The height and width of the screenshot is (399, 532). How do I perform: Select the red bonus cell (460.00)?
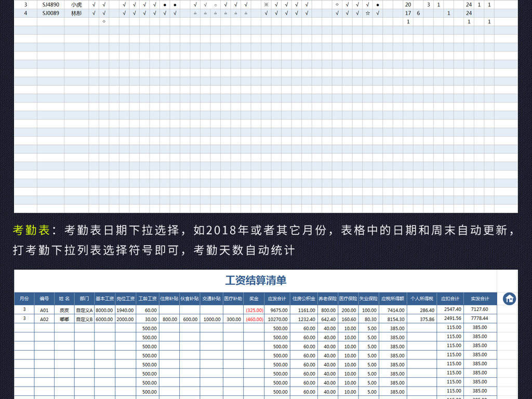coord(254,319)
